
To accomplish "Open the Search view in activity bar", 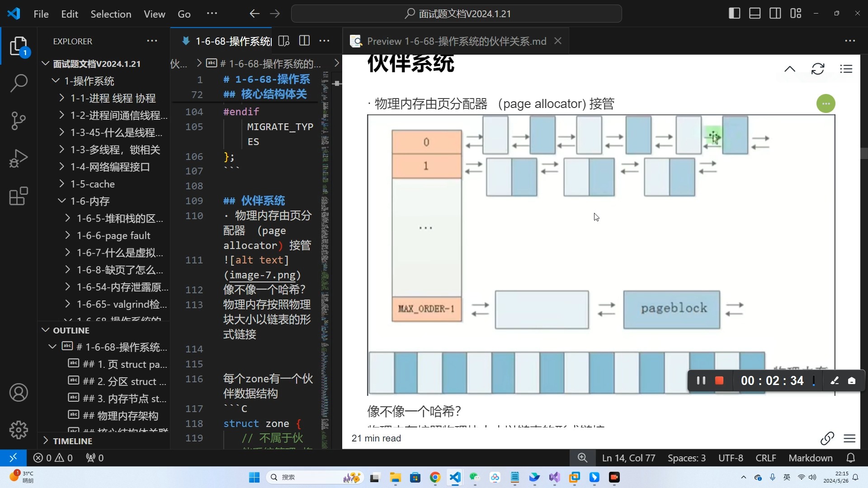I will [x=19, y=83].
